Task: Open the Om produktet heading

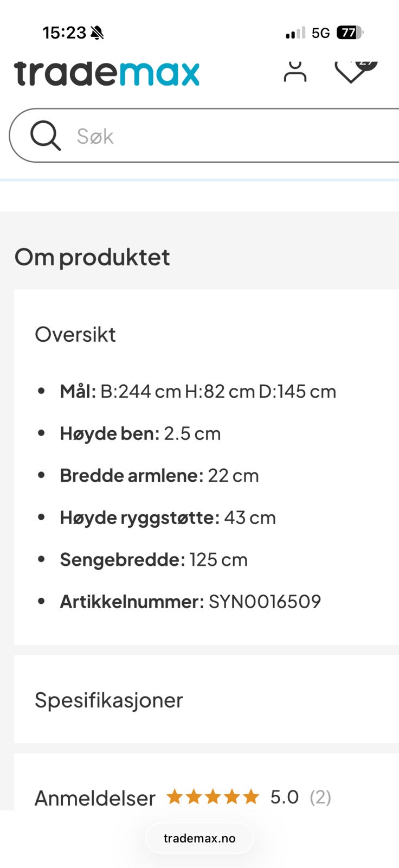Action: 92,257
